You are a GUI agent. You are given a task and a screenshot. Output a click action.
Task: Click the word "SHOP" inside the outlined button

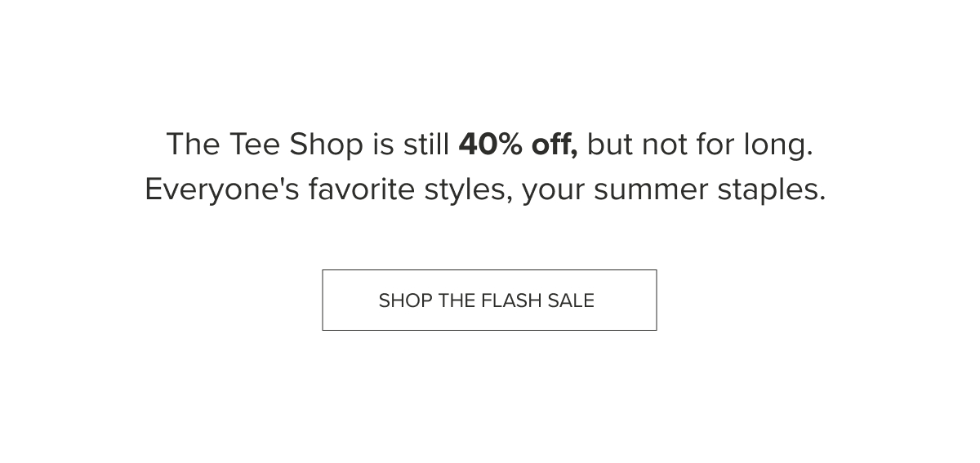pos(406,301)
